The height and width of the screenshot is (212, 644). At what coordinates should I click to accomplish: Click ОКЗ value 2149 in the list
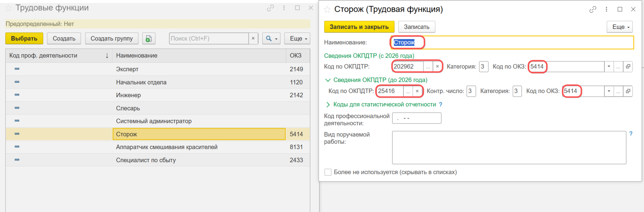(296, 69)
